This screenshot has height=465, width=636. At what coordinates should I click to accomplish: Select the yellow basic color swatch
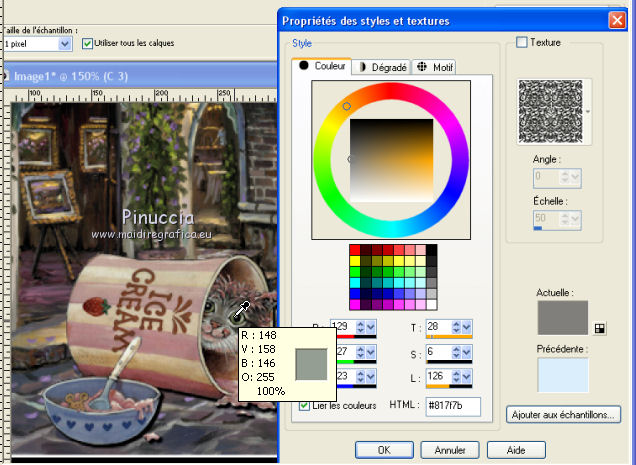[x=355, y=260]
